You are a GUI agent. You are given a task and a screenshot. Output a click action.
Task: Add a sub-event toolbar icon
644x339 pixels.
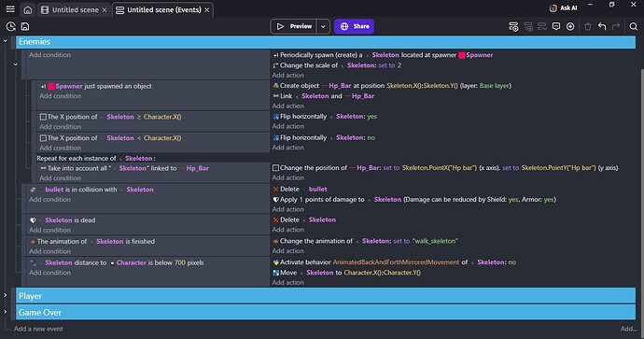click(x=528, y=26)
